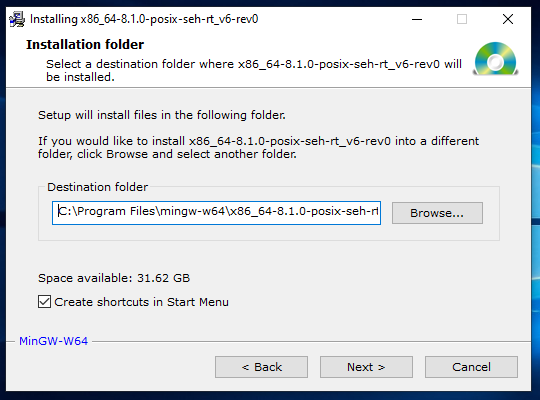Click the 'click Browse and select another folder' paragraph
The height and width of the screenshot is (400, 540).
pos(258,147)
